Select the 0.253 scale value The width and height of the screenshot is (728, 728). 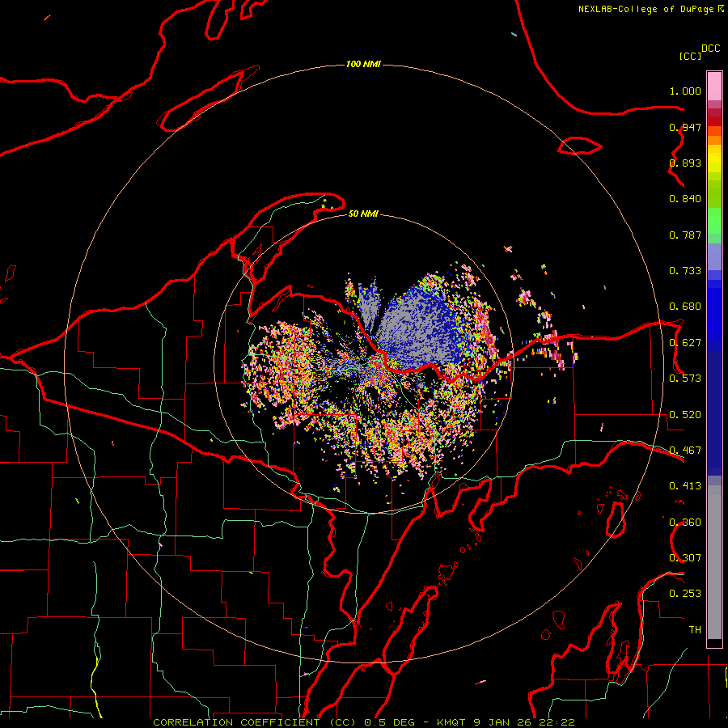[685, 594]
